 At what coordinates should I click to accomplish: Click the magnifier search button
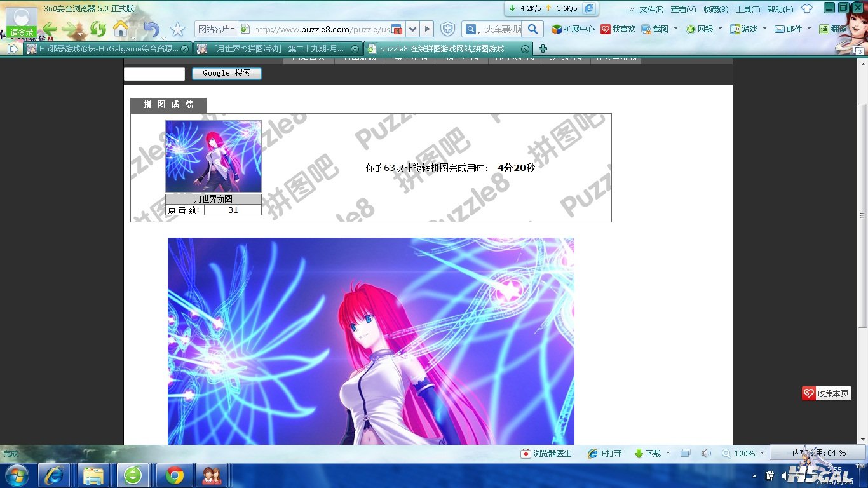pyautogui.click(x=532, y=29)
